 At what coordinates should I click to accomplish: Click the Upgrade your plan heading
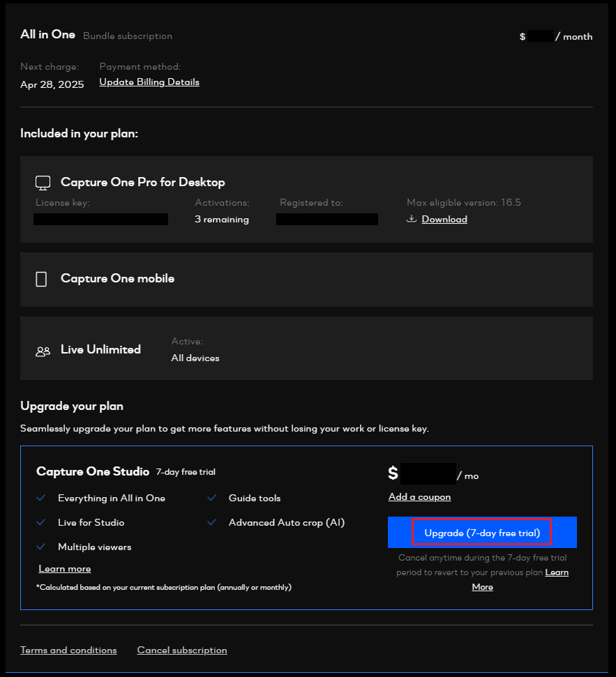[72, 406]
